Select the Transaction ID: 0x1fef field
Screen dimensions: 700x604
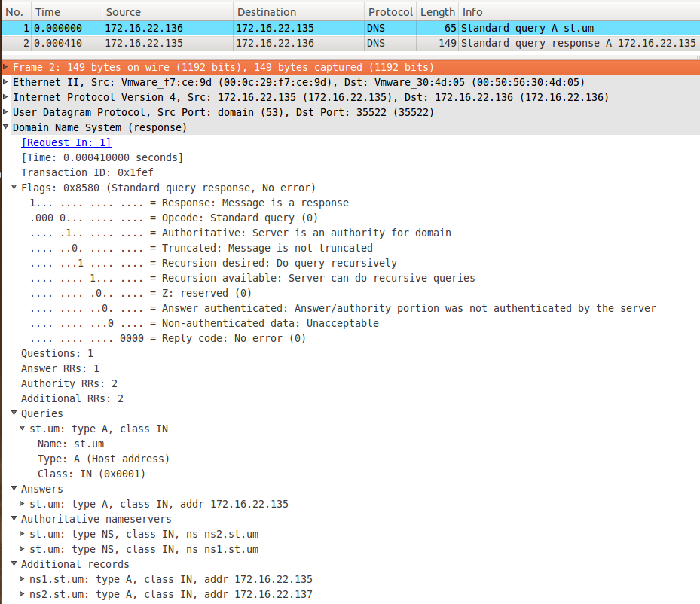[87, 172]
